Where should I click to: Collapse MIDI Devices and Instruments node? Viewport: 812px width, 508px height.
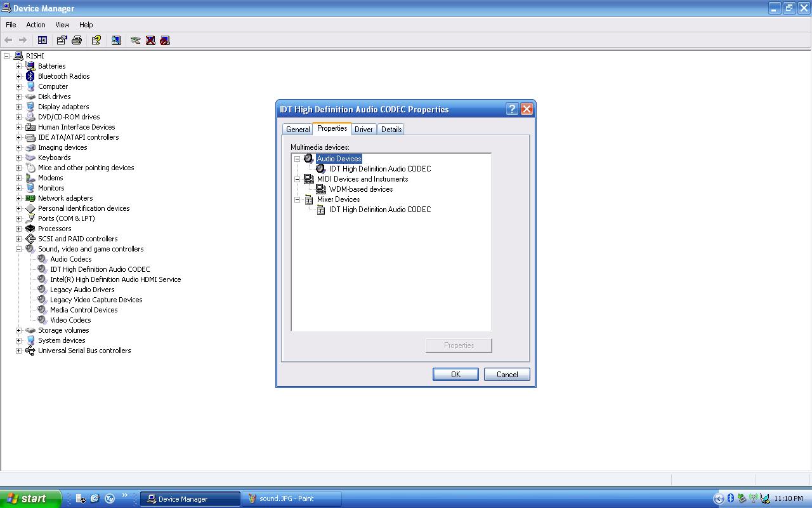[x=297, y=179]
